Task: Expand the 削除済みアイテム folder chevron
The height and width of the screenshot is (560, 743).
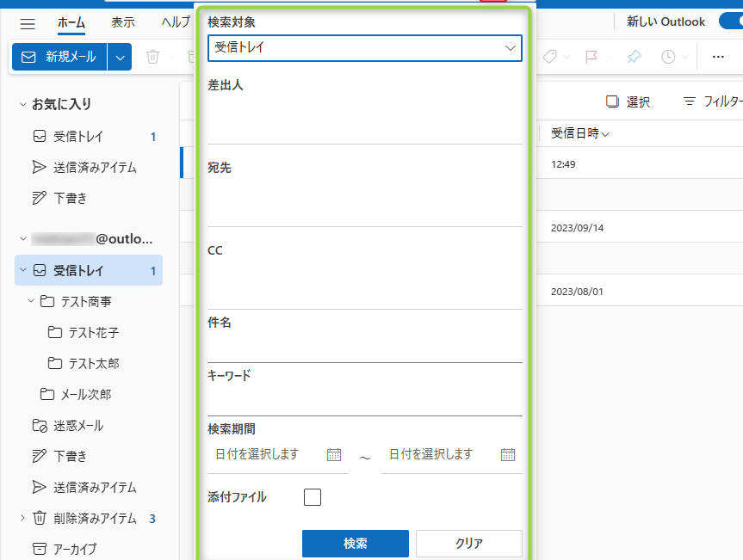Action: tap(22, 518)
